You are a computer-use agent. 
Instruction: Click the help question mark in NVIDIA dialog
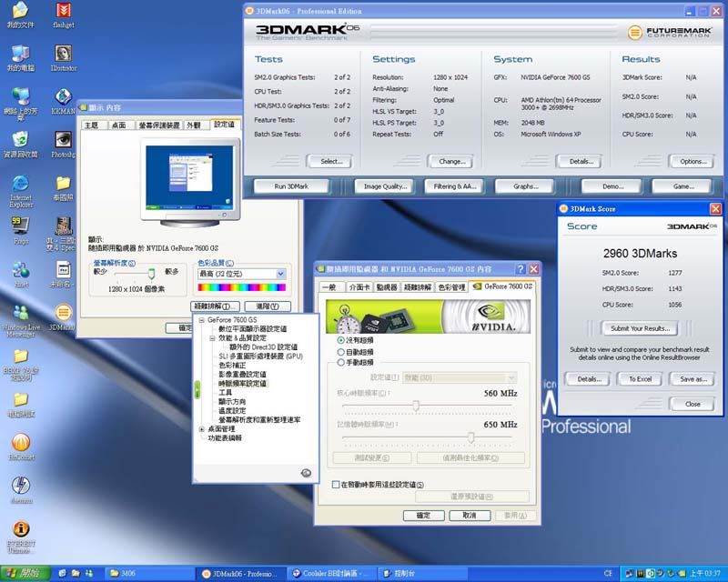point(521,269)
